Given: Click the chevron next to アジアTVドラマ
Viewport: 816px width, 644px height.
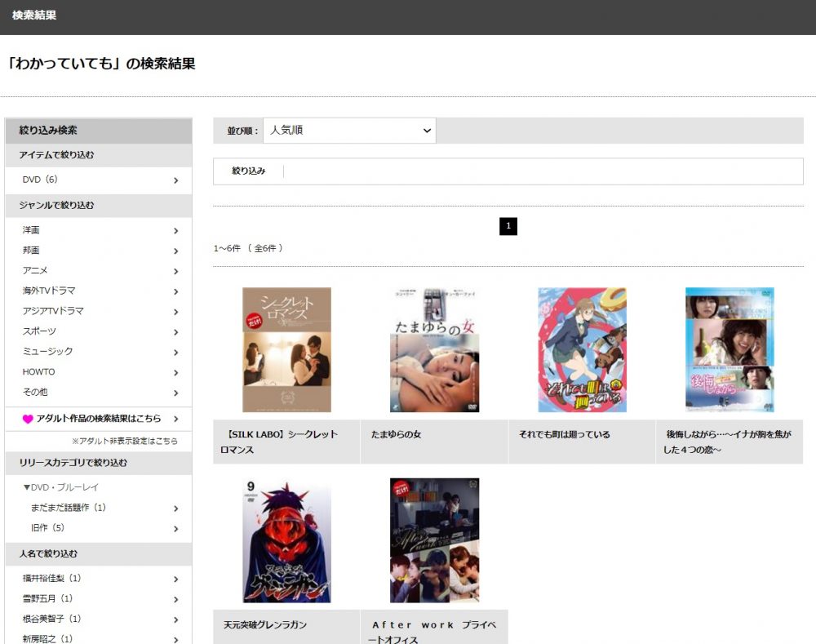Looking at the screenshot, I should point(176,312).
